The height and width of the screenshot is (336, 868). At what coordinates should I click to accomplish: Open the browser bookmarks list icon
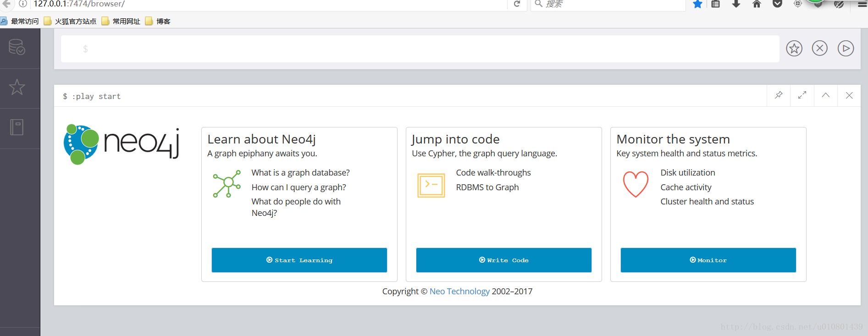716,4
